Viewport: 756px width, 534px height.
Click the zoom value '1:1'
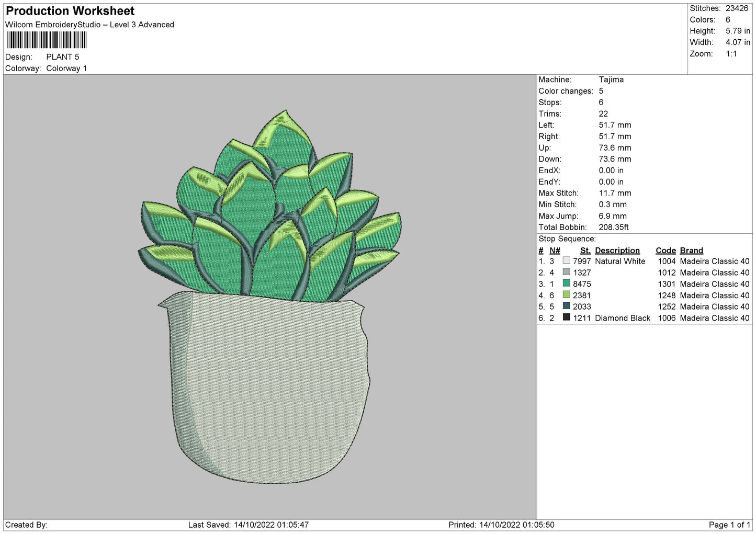[x=731, y=54]
